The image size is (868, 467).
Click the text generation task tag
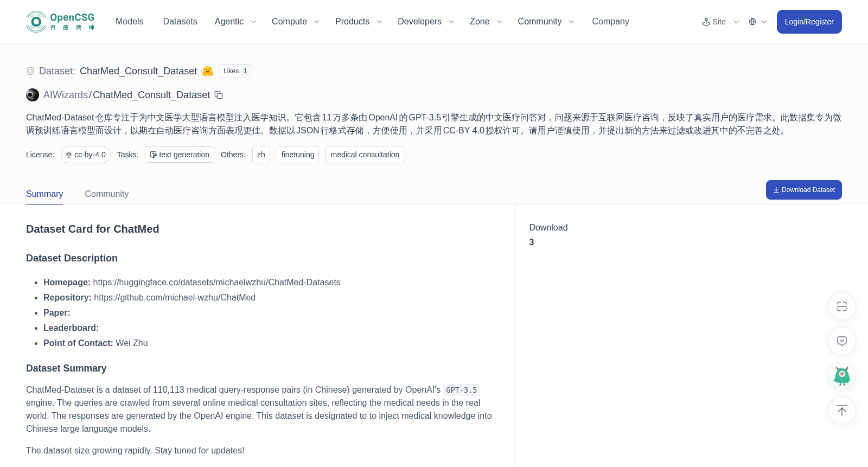click(x=180, y=155)
